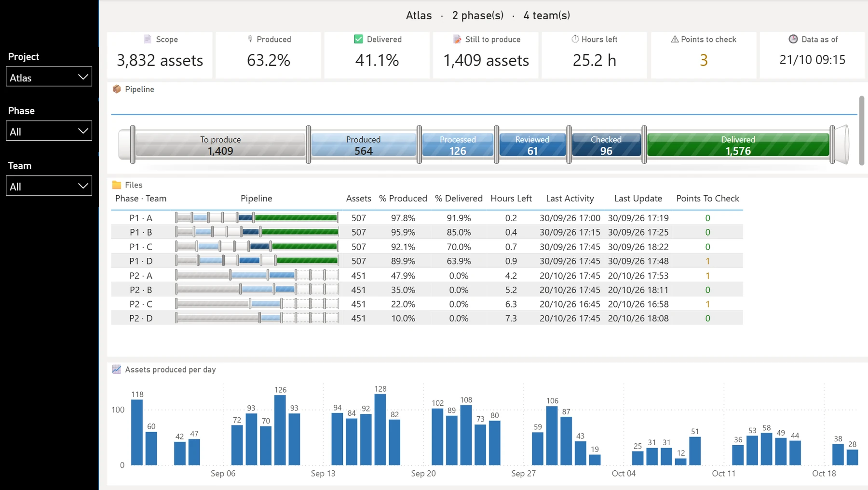This screenshot has height=490, width=868.
Task: Click the Points to check value 3
Action: pos(704,60)
